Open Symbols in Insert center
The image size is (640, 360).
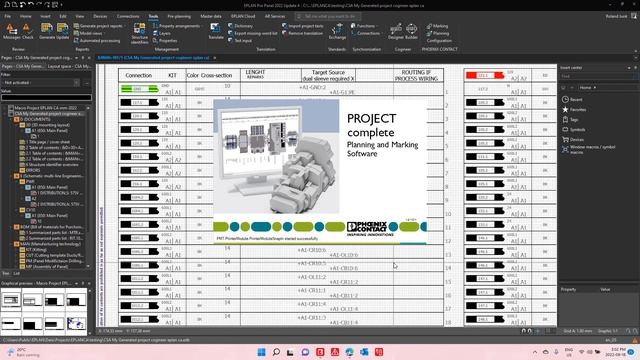pyautogui.click(x=573, y=130)
